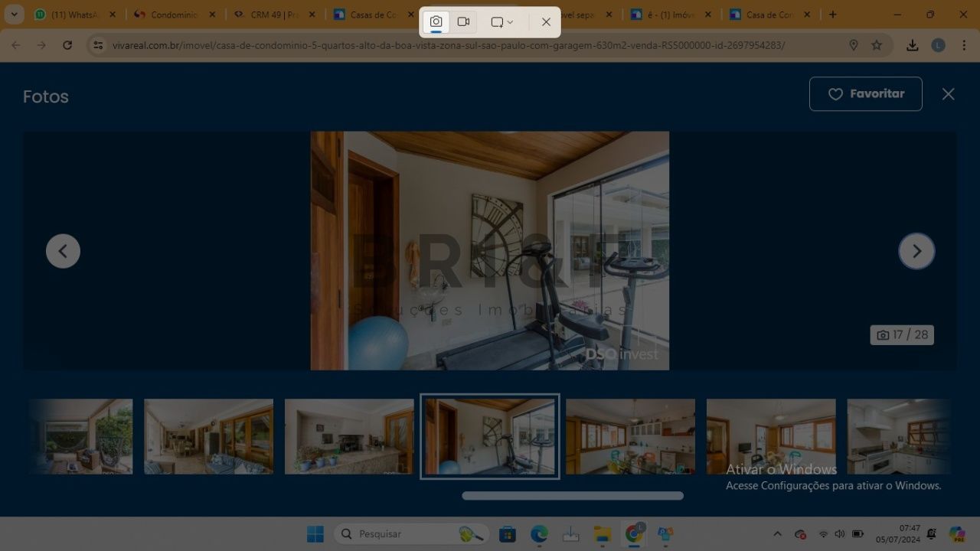Screen dimensions: 980x551
Task: Click the gallery horizontal scrollbar
Action: point(573,496)
